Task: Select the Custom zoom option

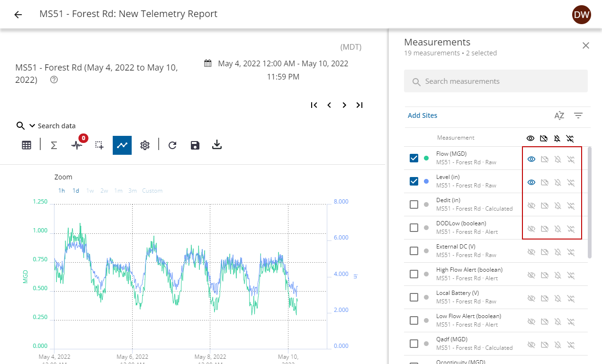Action: 152,190
